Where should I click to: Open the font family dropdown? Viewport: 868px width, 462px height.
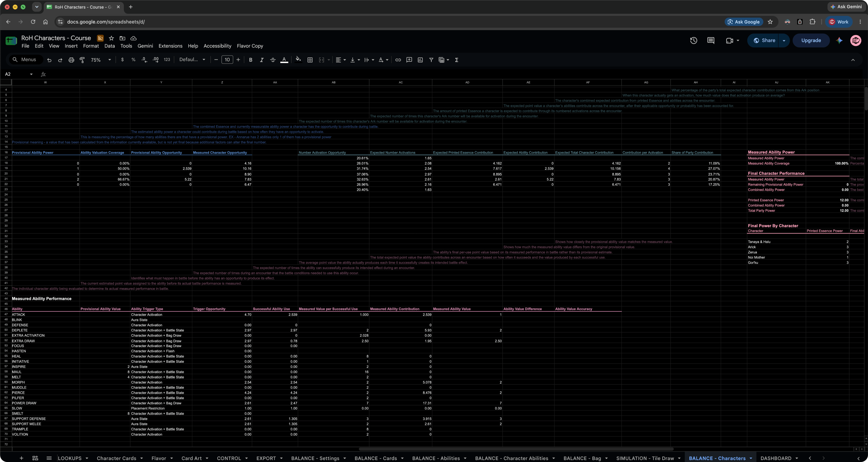[x=192, y=60]
